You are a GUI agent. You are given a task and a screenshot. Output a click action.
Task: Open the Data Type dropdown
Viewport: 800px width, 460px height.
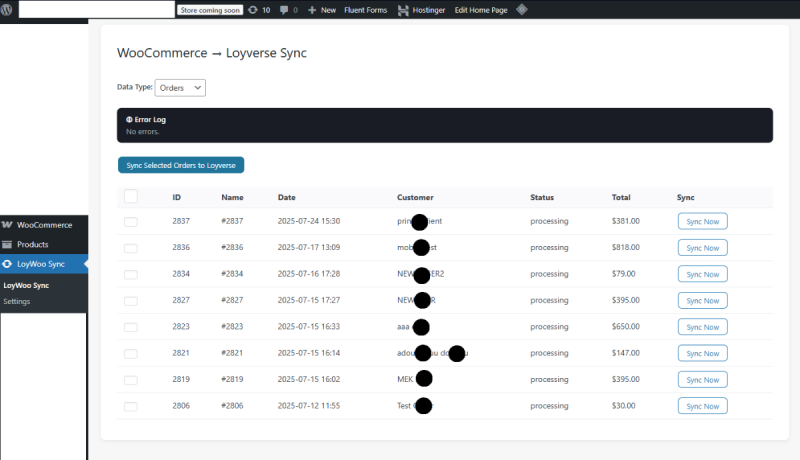tap(180, 88)
